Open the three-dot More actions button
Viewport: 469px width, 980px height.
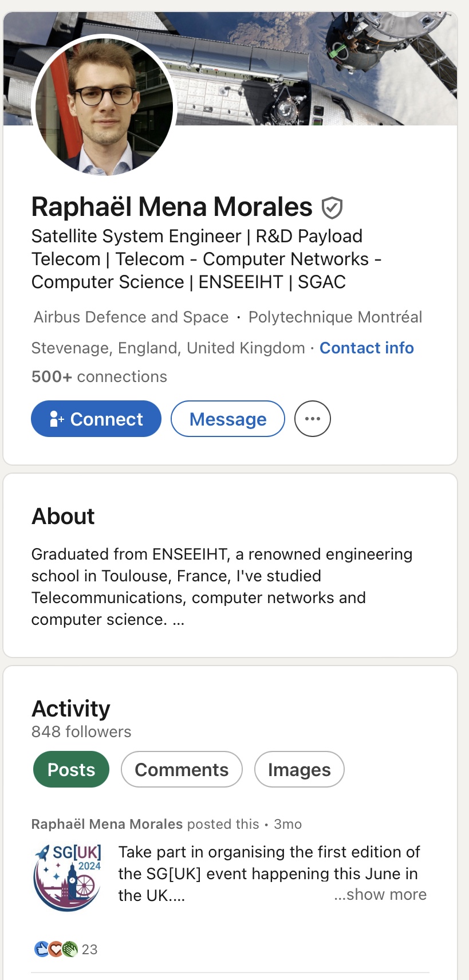click(x=313, y=419)
